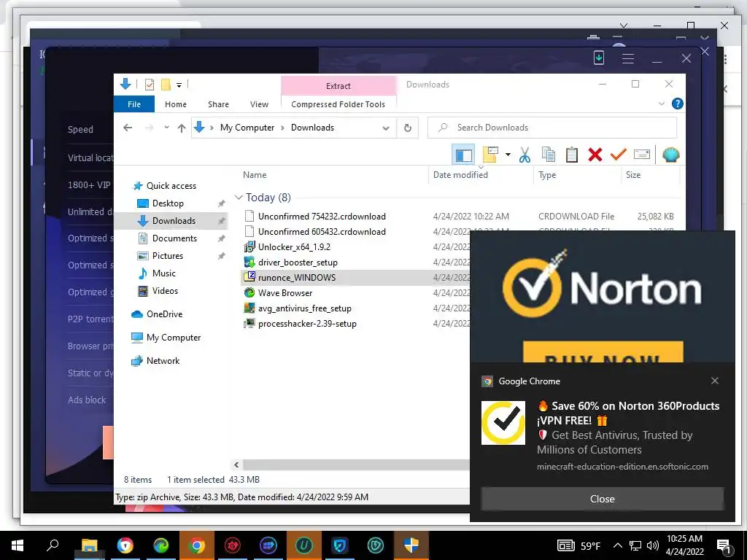Select the runonce_WINDOWS zip file
The width and height of the screenshot is (747, 560).
coord(297,277)
